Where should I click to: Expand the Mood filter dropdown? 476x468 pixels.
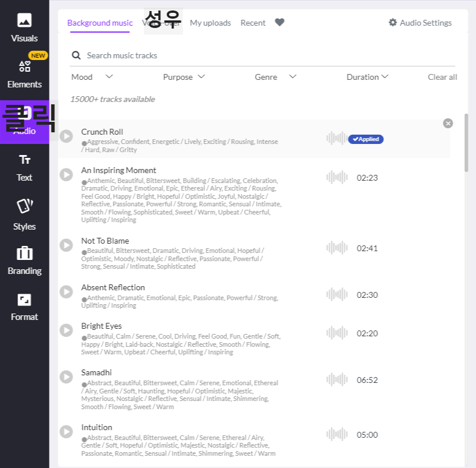pyautogui.click(x=92, y=77)
